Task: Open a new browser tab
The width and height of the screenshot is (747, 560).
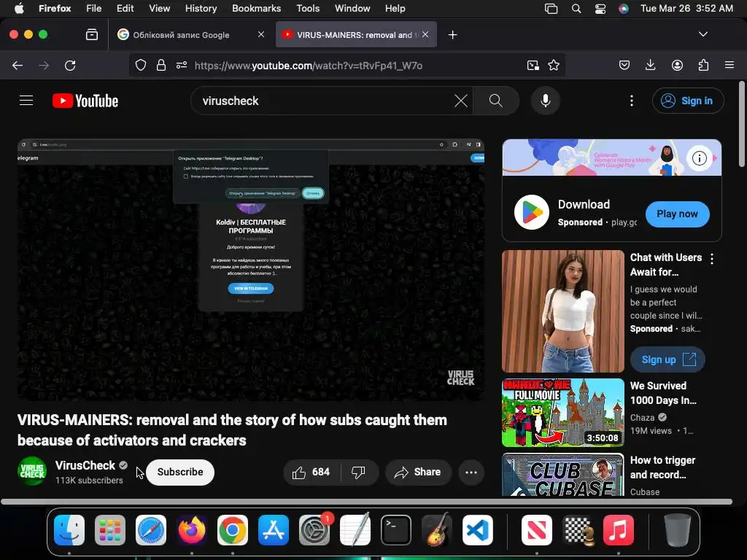Action: tap(452, 35)
